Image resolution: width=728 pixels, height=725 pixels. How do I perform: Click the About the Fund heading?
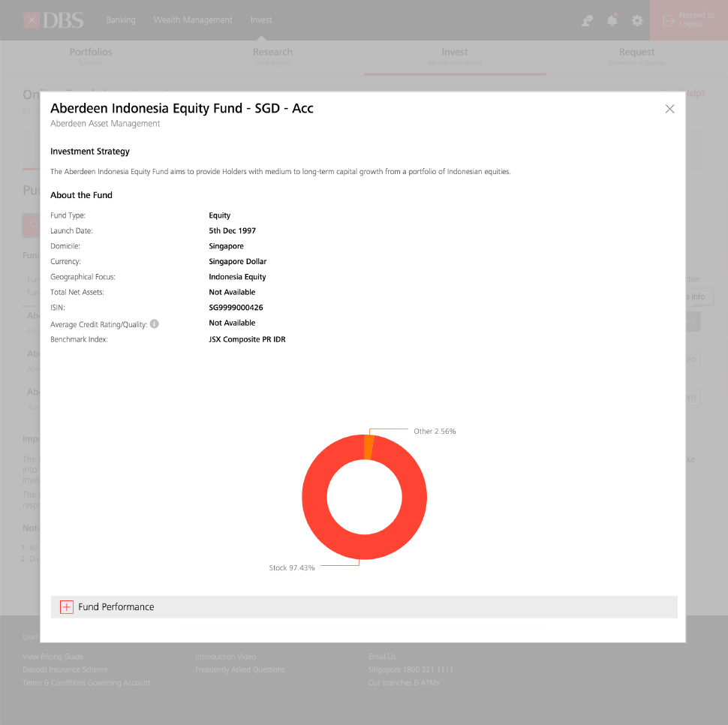pyautogui.click(x=81, y=195)
